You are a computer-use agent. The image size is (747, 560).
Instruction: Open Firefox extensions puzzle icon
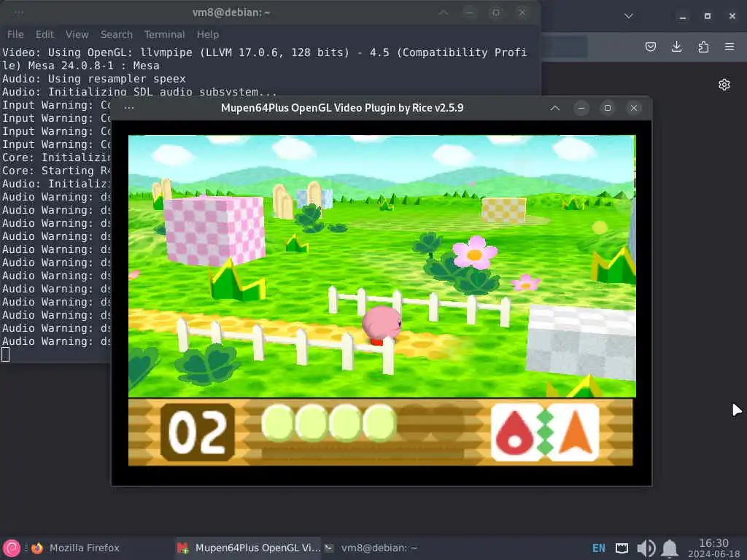pos(703,47)
